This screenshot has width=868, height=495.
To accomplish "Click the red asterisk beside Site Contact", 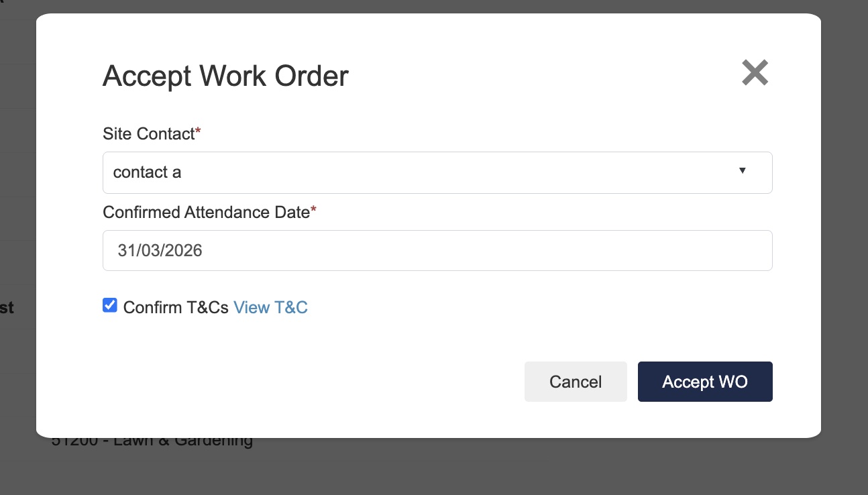I will click(198, 133).
